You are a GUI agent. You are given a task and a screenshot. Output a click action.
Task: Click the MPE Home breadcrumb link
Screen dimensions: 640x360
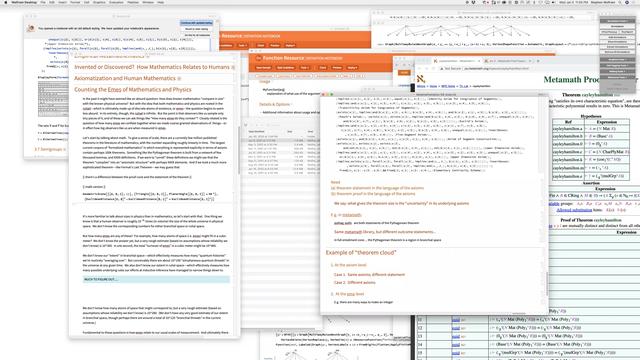[448, 86]
